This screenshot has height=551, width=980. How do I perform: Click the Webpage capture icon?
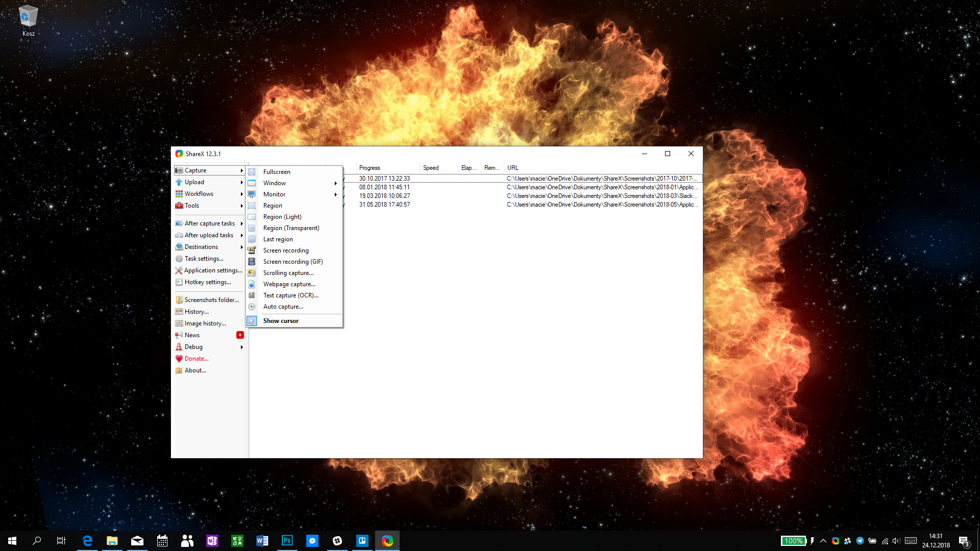[252, 284]
